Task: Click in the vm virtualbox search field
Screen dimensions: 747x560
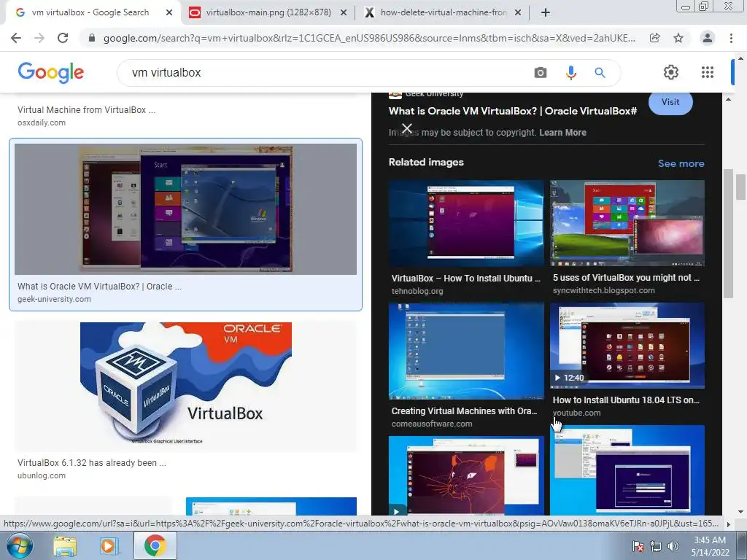Action: point(329,72)
